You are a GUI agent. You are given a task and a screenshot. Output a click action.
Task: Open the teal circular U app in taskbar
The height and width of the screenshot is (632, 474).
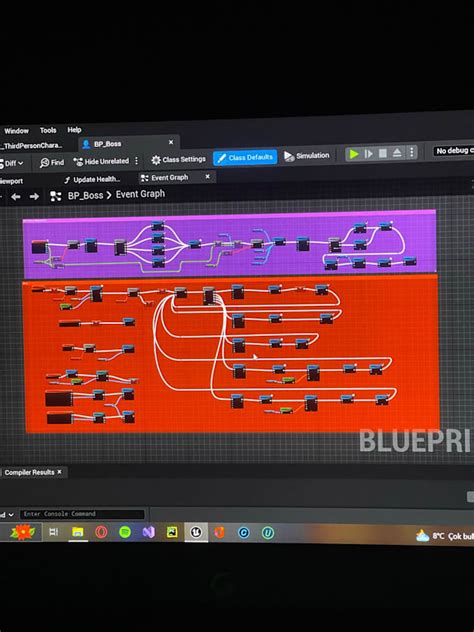[x=268, y=533]
